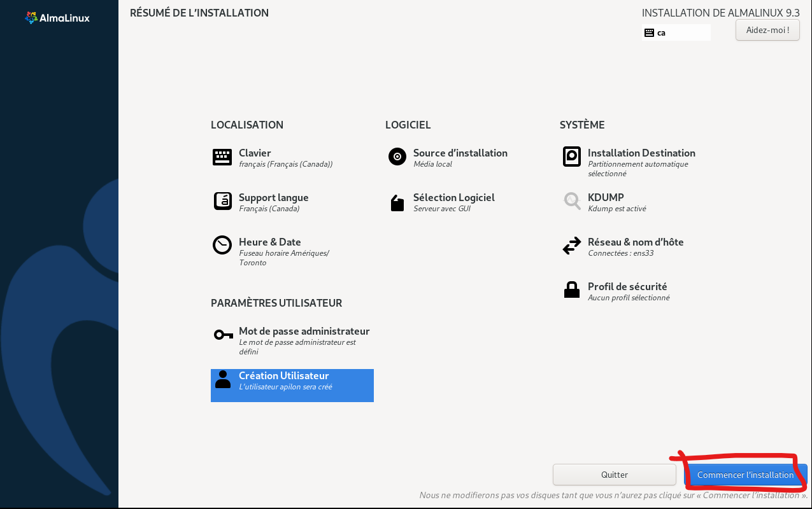
Task: Click the AlmaLinux logo in the sidebar
Action: (57, 18)
